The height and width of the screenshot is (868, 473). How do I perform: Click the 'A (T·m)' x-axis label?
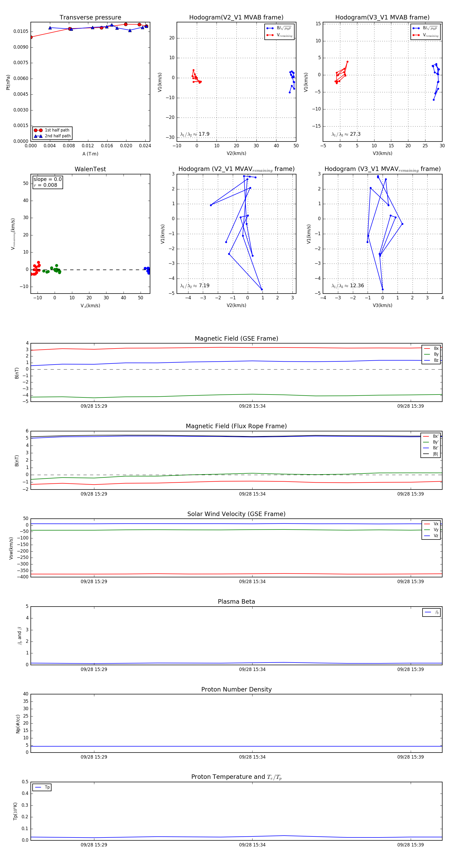click(x=90, y=154)
